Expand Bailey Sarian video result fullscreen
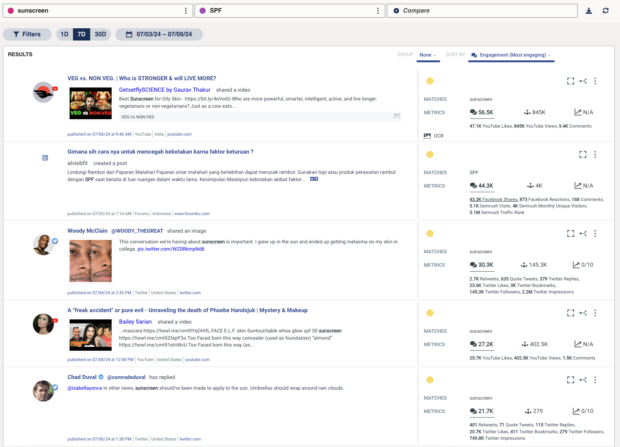Viewport: 620px width, 447px height. tap(570, 313)
